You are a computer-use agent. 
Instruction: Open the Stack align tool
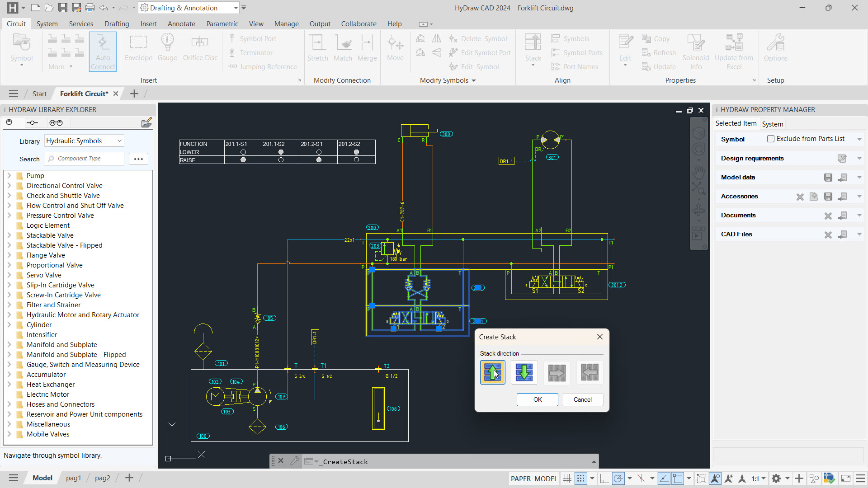[x=533, y=51]
